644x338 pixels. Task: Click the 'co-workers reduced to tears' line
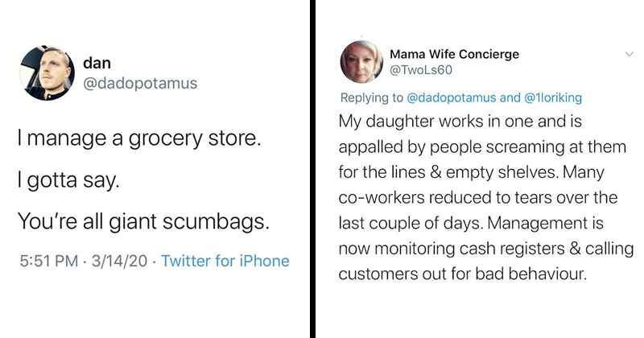click(477, 197)
